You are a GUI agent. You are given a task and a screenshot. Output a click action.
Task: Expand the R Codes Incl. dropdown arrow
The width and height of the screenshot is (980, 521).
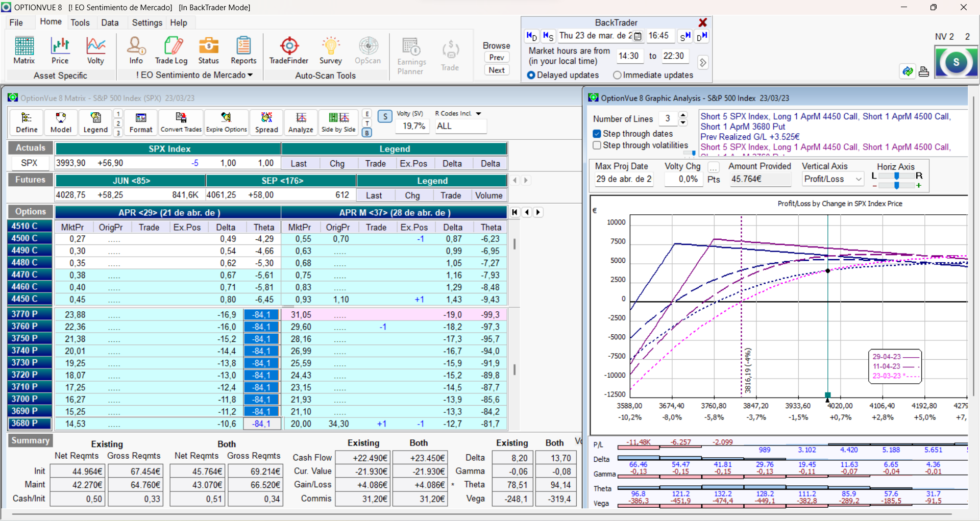tap(478, 114)
